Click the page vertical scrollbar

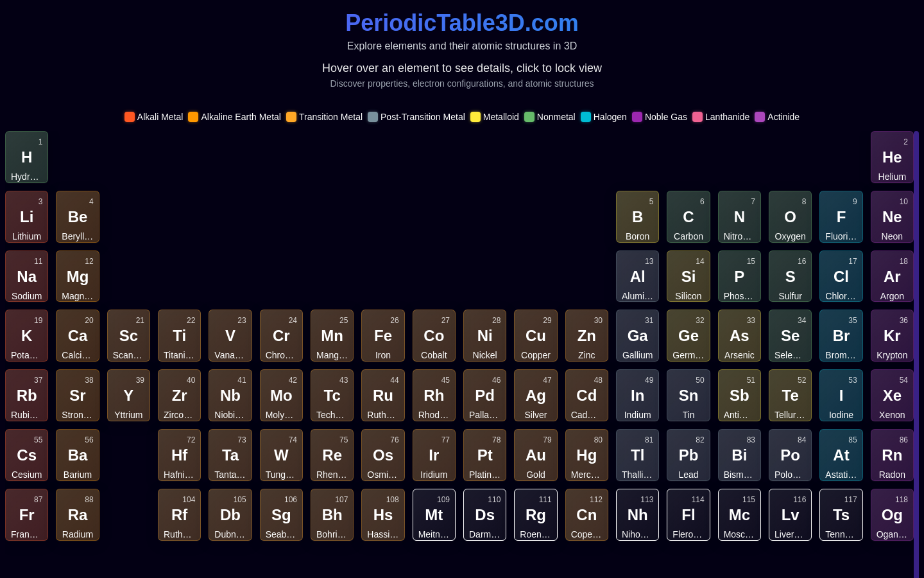[916, 355]
